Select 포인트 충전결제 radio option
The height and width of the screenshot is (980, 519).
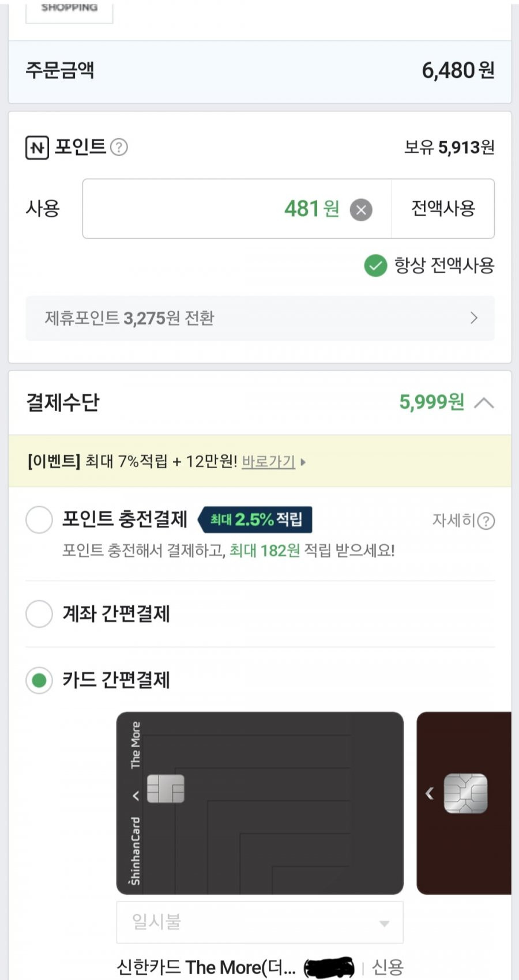(x=39, y=519)
